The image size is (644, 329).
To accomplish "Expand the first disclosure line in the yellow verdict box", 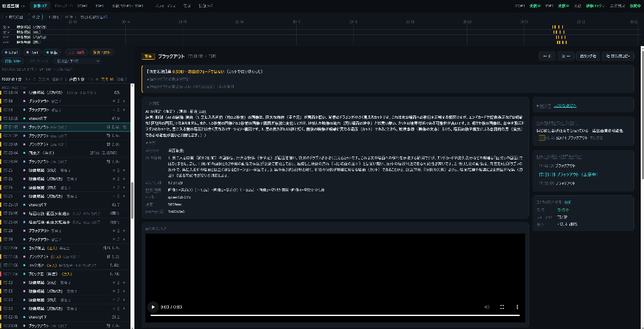I will coord(168,79).
